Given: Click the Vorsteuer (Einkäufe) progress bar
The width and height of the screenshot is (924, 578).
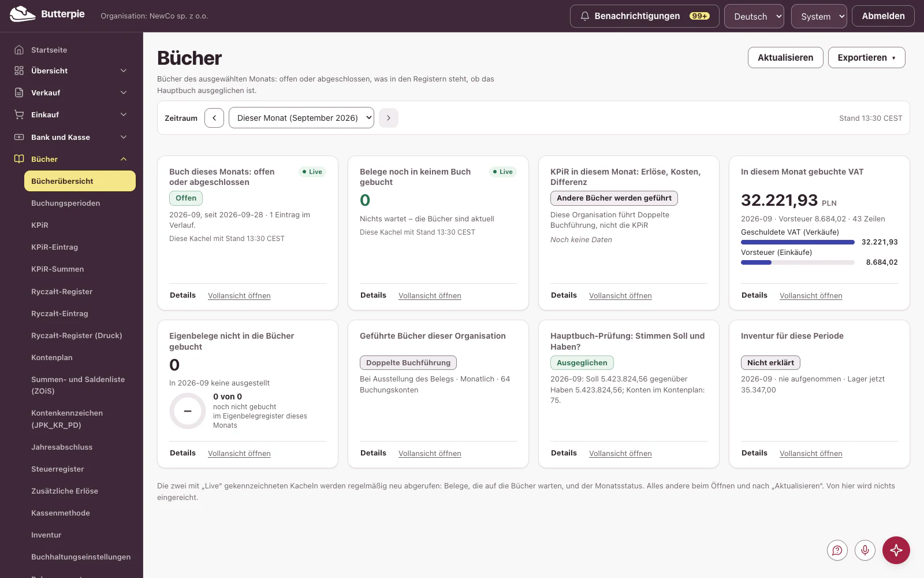Looking at the screenshot, I should point(798,262).
